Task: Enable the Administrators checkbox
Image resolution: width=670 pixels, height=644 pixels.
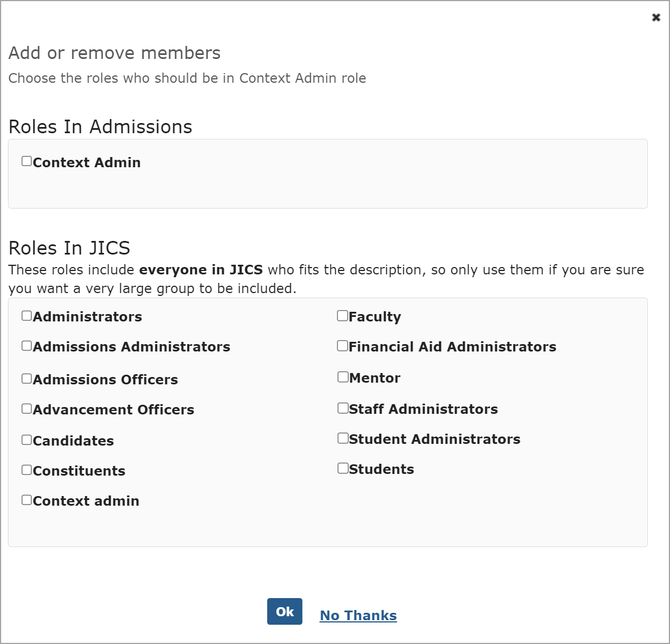Action: 26,315
